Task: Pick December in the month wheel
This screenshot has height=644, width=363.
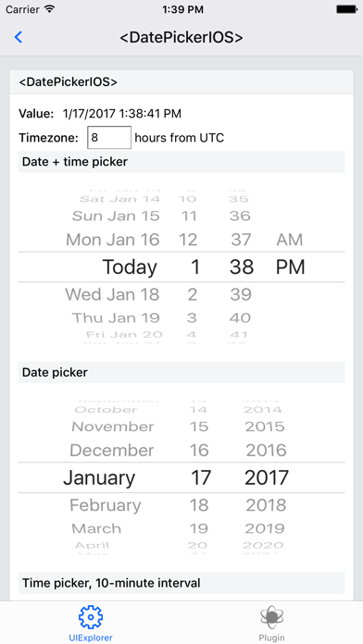Action: click(x=112, y=450)
